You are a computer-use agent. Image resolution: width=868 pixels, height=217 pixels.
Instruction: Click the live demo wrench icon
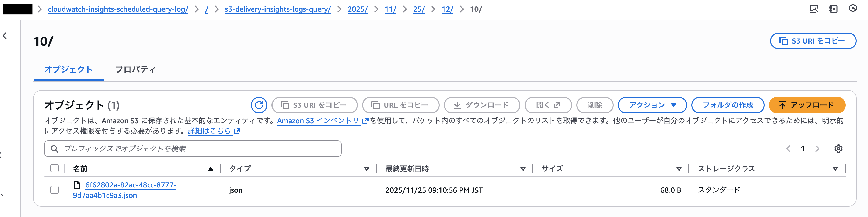(814, 9)
